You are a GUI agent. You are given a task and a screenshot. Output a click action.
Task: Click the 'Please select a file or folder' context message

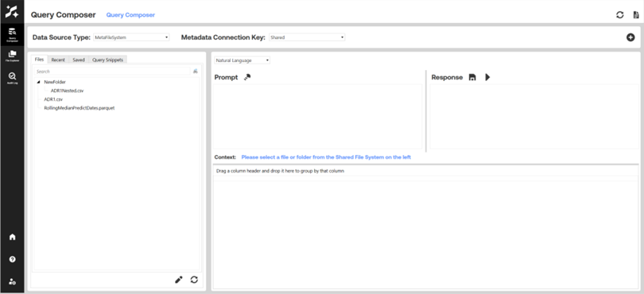(x=326, y=157)
